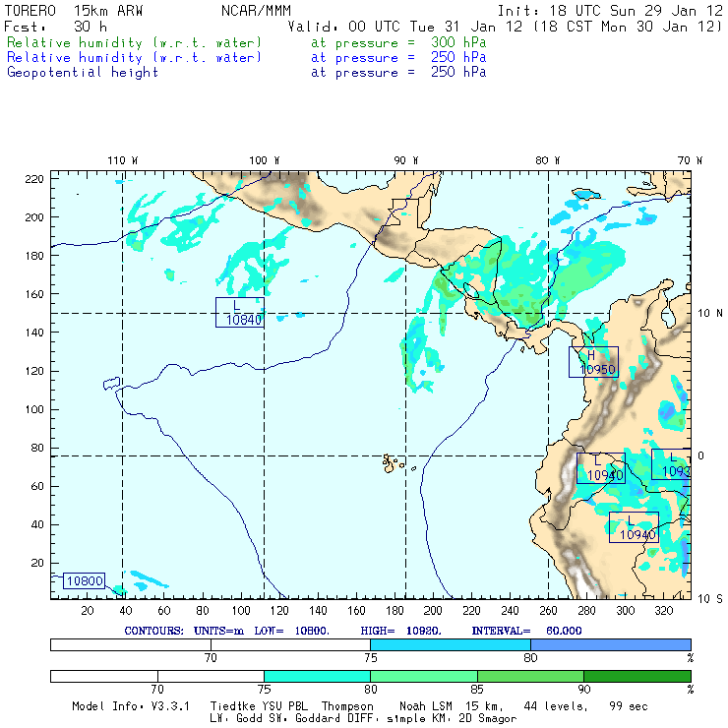Click the darker blue above-80% swatch in the upper colorbar
The width and height of the screenshot is (728, 728).
611,644
